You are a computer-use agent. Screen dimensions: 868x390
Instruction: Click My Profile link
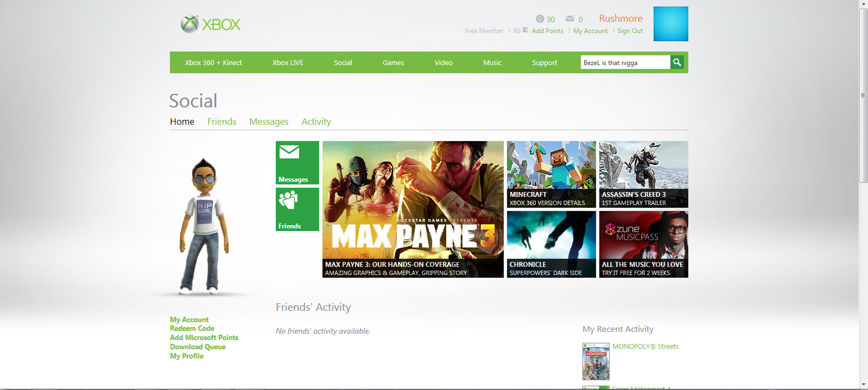pos(186,356)
